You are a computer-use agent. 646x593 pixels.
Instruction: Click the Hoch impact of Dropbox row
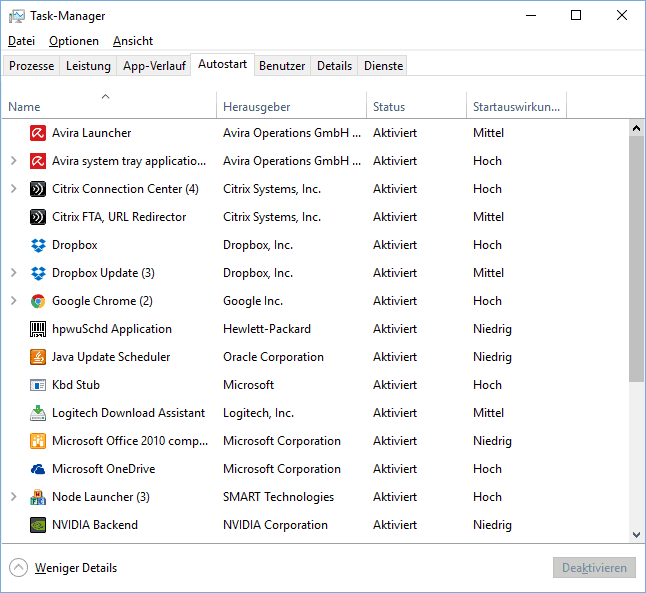click(x=487, y=245)
